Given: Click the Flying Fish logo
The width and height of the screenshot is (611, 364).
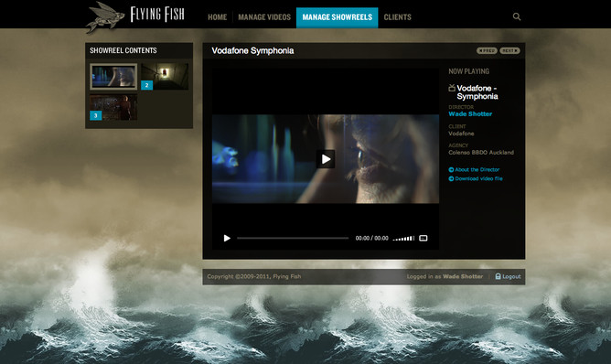Looking at the screenshot, I should tap(135, 16).
